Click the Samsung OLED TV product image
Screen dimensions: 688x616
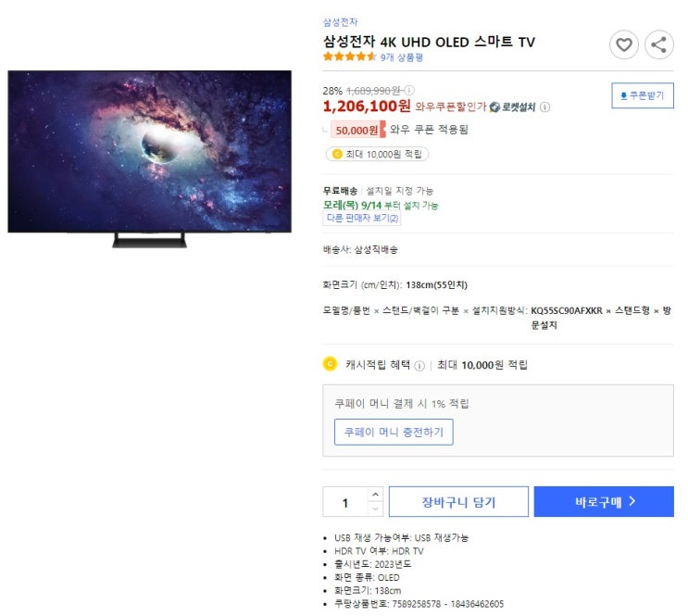pos(150,159)
